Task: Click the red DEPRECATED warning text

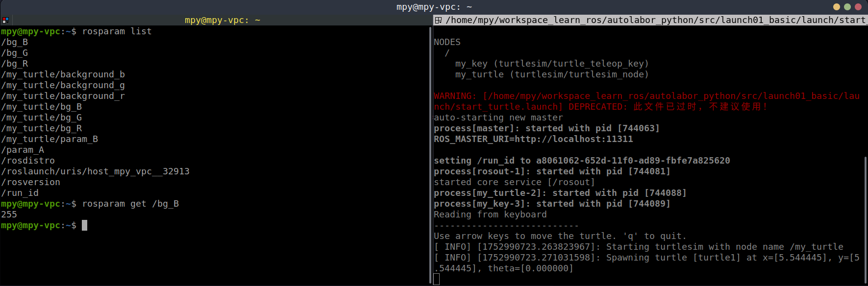Action: click(x=596, y=107)
